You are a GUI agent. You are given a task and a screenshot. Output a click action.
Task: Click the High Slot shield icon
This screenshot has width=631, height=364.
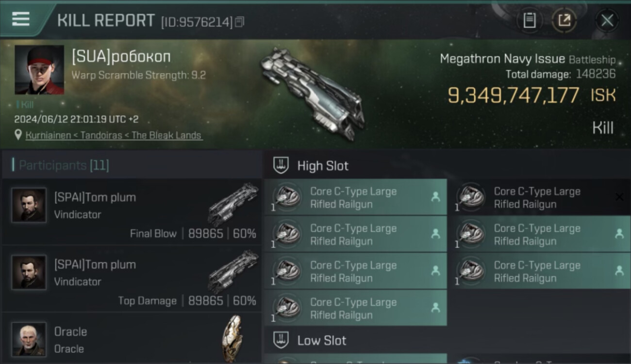click(x=281, y=165)
